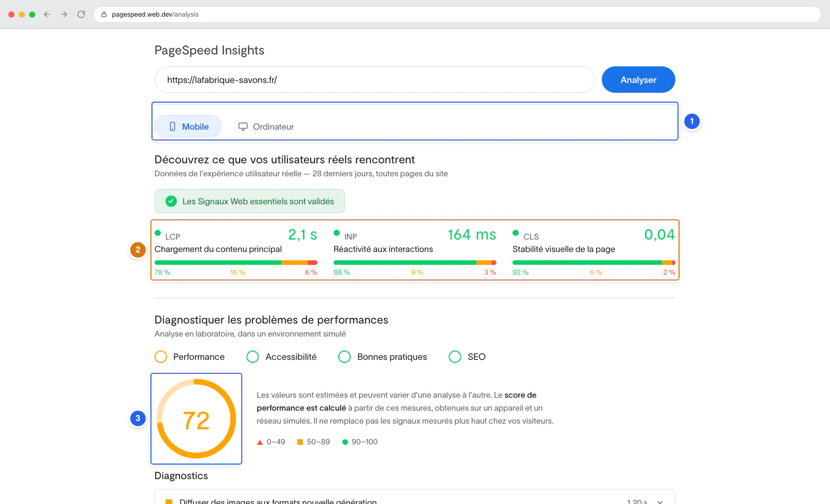This screenshot has height=504, width=830.
Task: Jump to the Performance category
Action: point(190,357)
